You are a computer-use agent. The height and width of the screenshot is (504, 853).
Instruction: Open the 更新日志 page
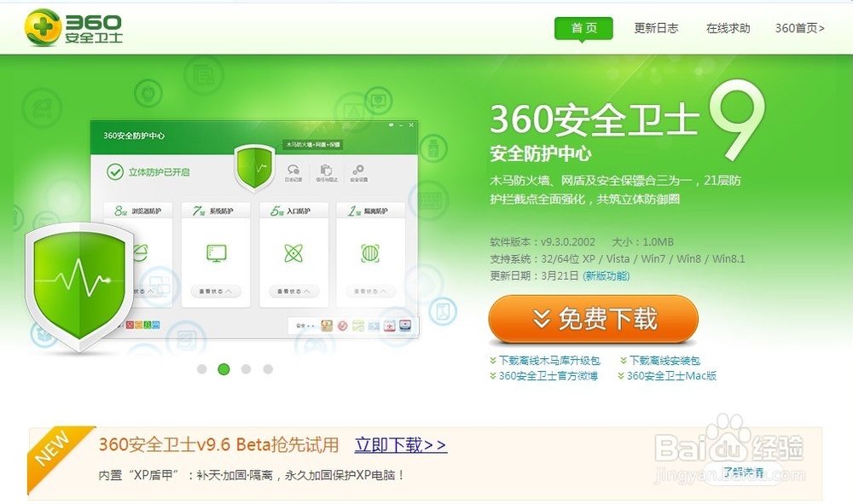(x=656, y=28)
